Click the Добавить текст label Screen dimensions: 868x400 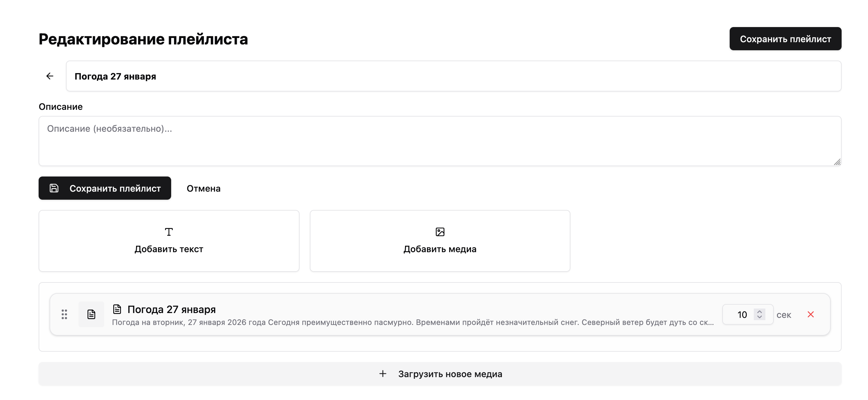(169, 249)
